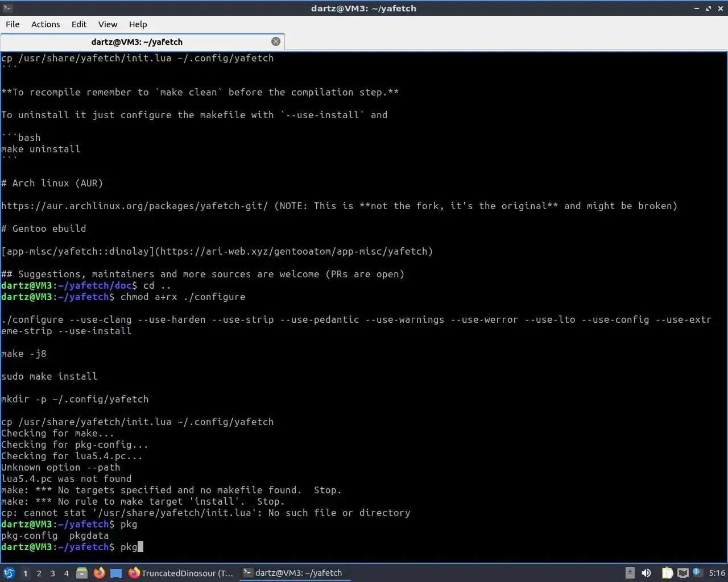
Task: Open the Actions menu
Action: 45,24
